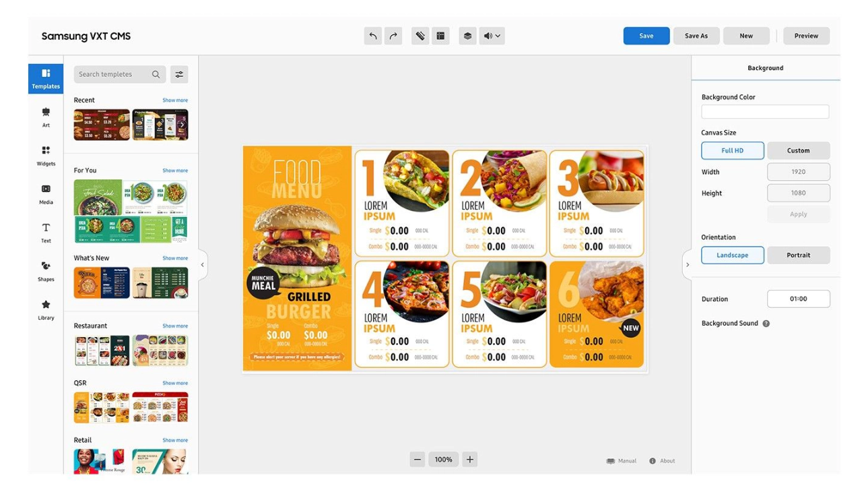Set orientation to Portrait
The image size is (868, 488).
tap(799, 255)
